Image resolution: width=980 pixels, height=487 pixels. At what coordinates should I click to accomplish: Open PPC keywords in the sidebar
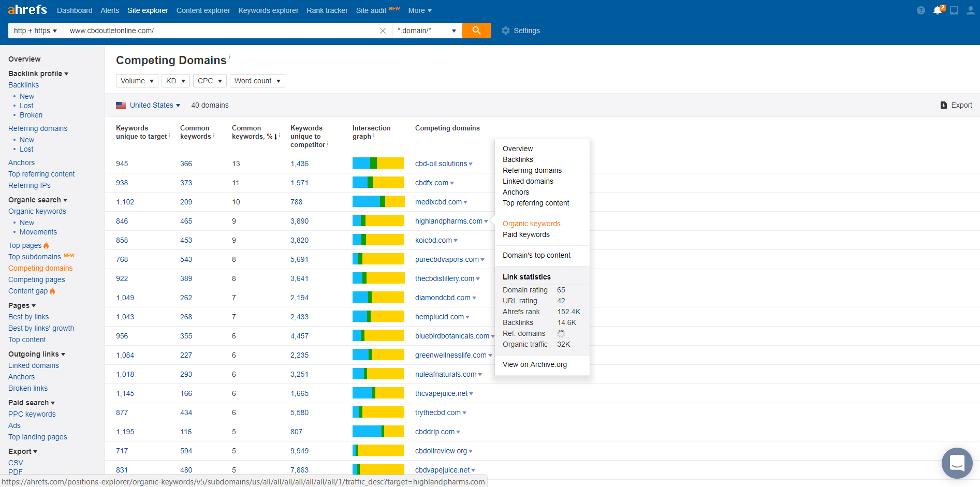click(32, 414)
